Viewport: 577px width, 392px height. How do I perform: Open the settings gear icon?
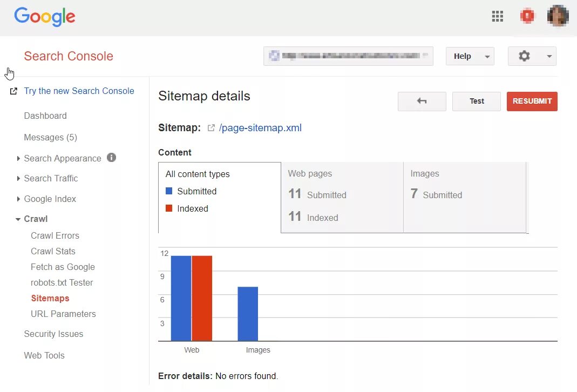[x=524, y=56]
